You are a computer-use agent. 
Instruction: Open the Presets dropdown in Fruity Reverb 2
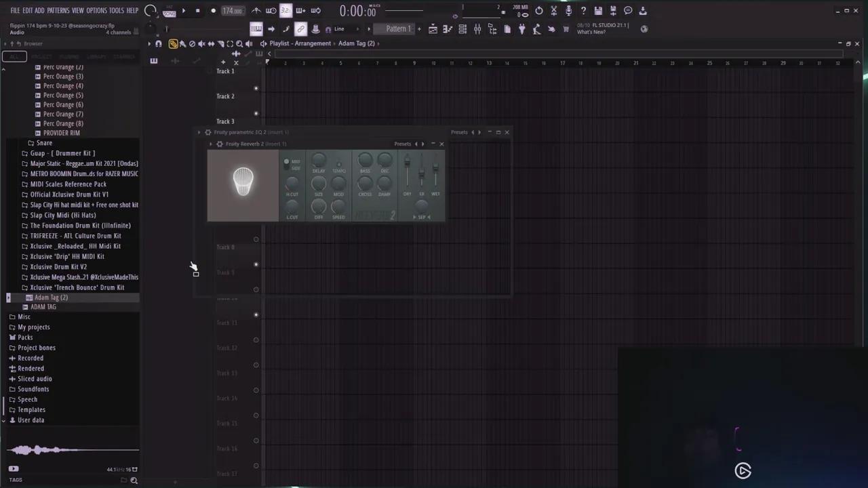(x=403, y=144)
